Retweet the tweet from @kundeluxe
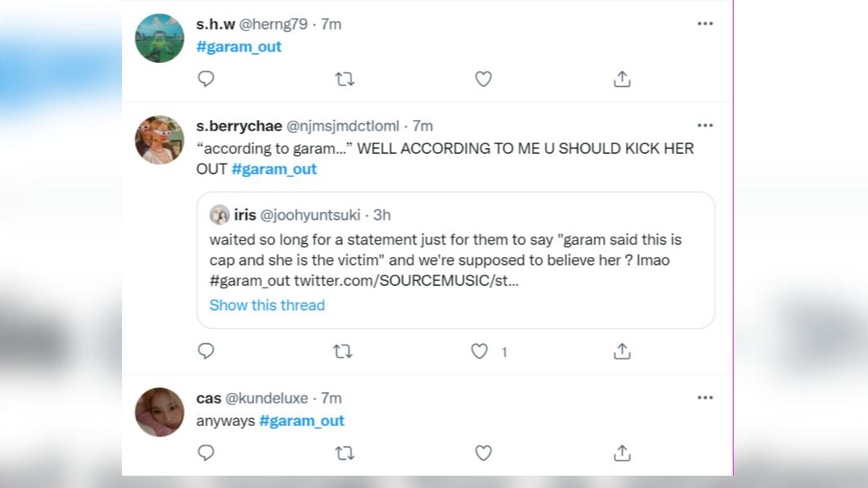 (x=345, y=453)
